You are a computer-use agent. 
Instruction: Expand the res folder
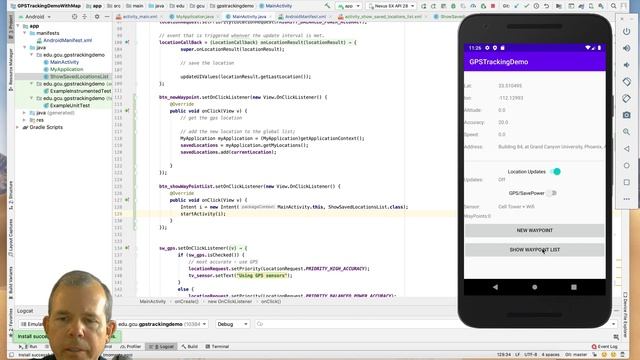(25, 120)
